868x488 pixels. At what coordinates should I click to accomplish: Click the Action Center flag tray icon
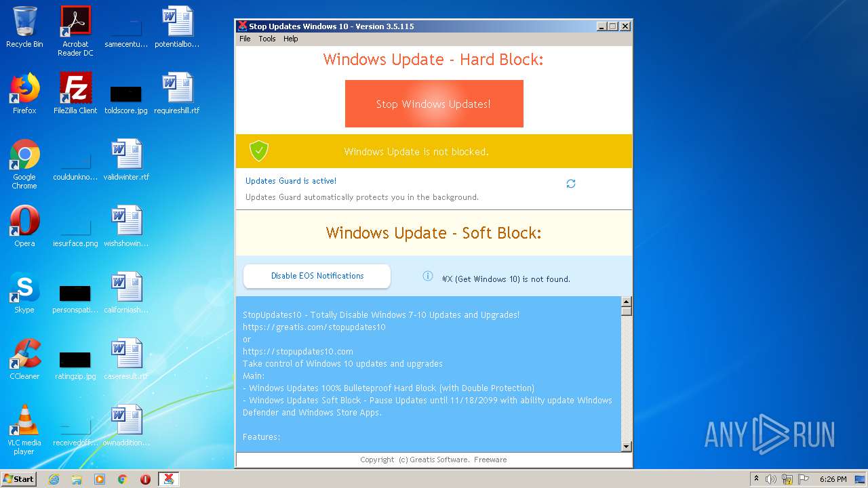803,479
